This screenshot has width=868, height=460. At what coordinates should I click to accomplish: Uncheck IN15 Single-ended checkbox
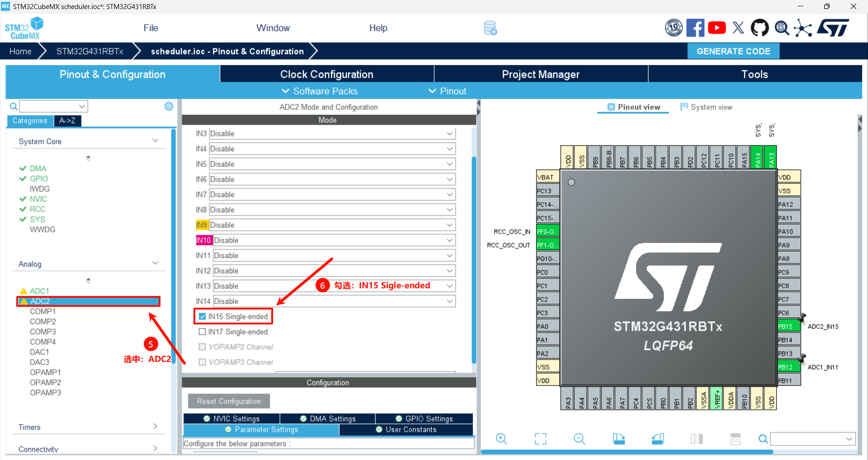tap(202, 316)
